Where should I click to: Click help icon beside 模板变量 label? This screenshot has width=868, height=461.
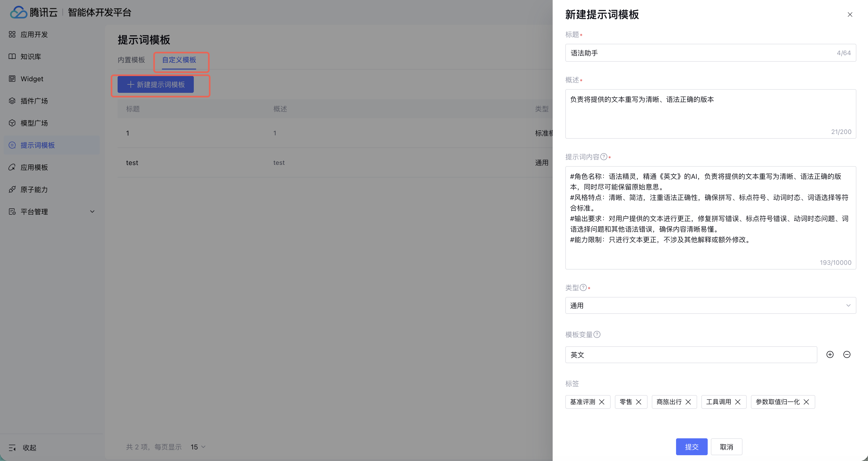597,334
